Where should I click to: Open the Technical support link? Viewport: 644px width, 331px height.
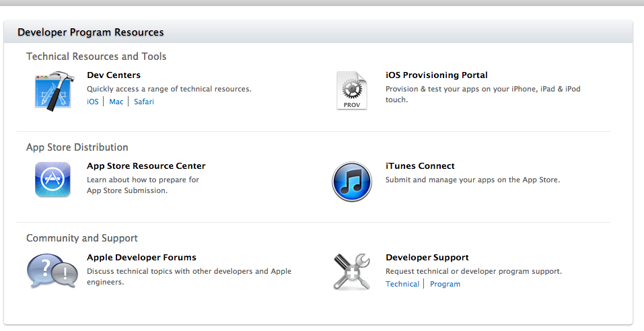pos(402,284)
